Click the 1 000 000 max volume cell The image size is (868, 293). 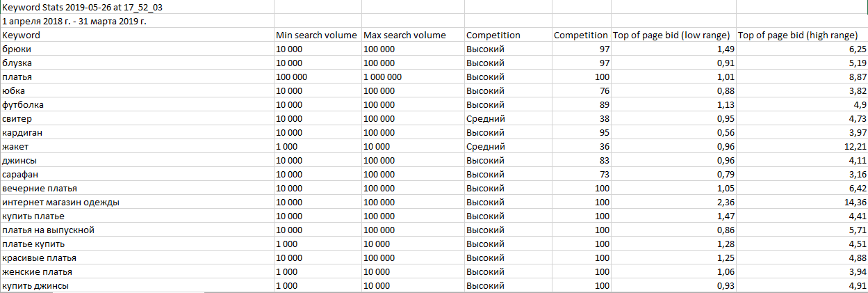(x=412, y=77)
